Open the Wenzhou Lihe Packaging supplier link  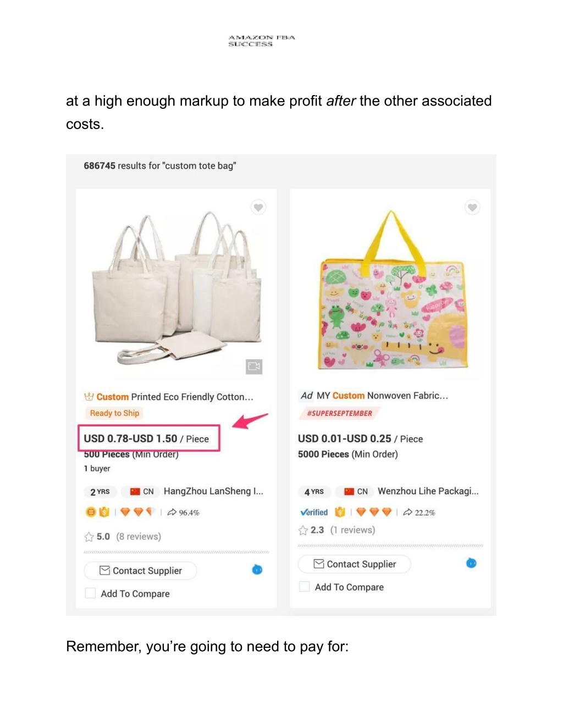(x=428, y=491)
